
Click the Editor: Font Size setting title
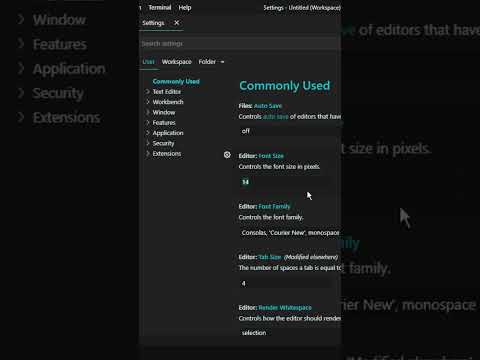point(261,156)
